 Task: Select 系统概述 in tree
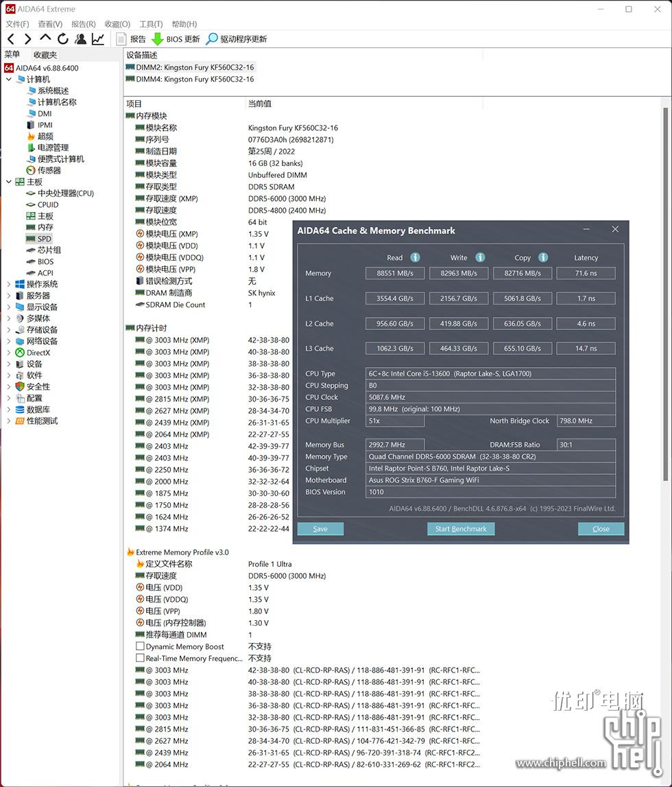click(47, 91)
